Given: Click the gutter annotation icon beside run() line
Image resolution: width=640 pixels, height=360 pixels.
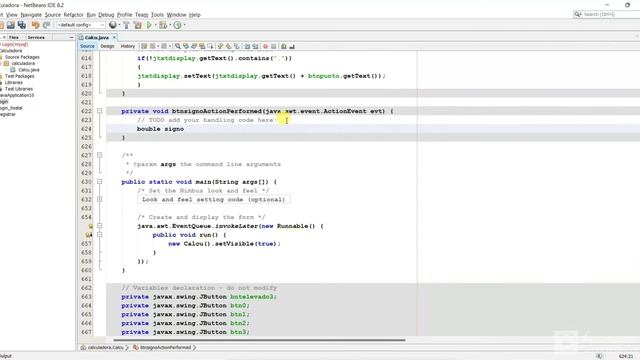Looking at the screenshot, I should 89,235.
